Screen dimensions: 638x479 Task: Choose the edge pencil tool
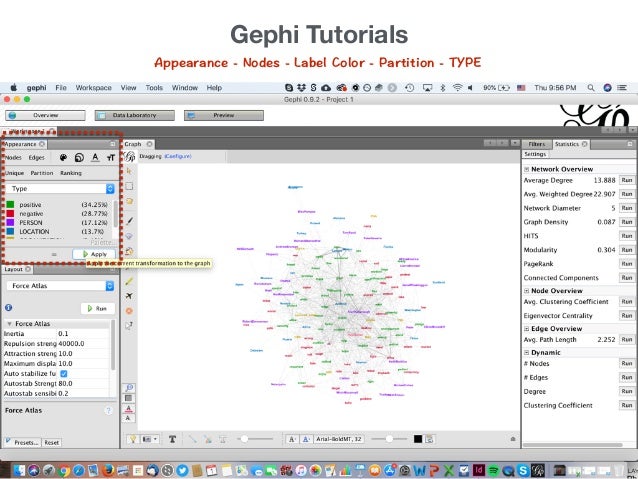point(129,281)
